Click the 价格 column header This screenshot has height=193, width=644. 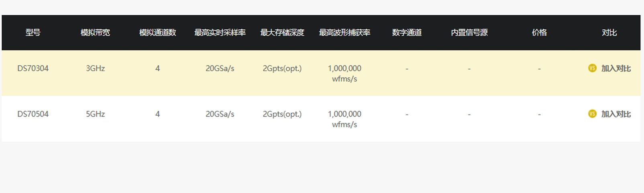(539, 33)
